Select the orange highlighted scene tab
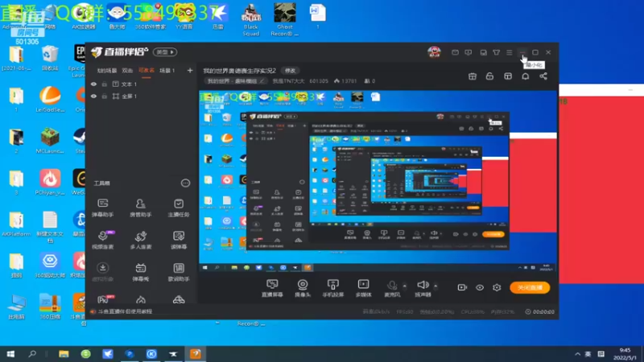Screen dimensions: 644x362 coord(147,71)
